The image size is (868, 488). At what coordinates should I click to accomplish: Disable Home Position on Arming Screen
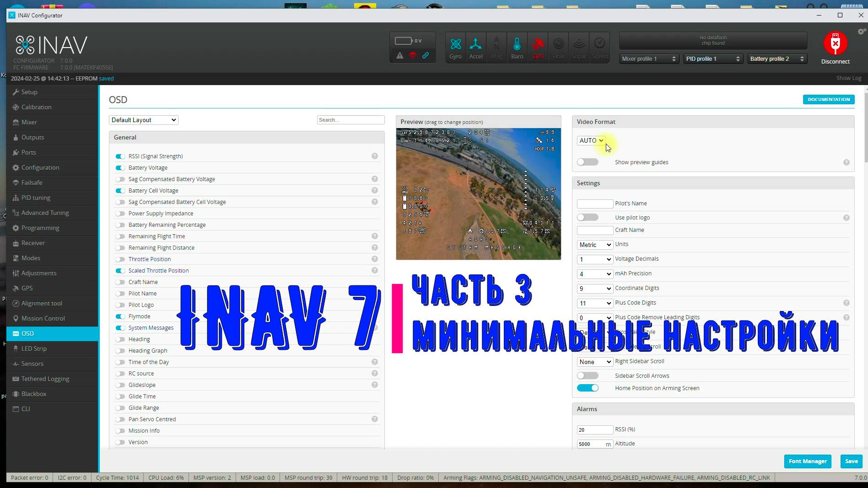pos(588,388)
